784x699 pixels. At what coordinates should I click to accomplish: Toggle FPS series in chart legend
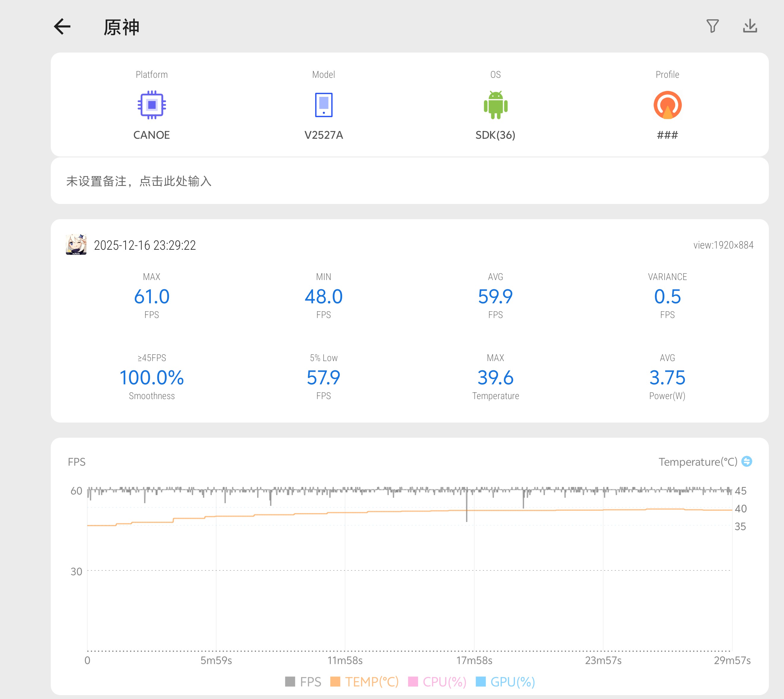(x=303, y=682)
